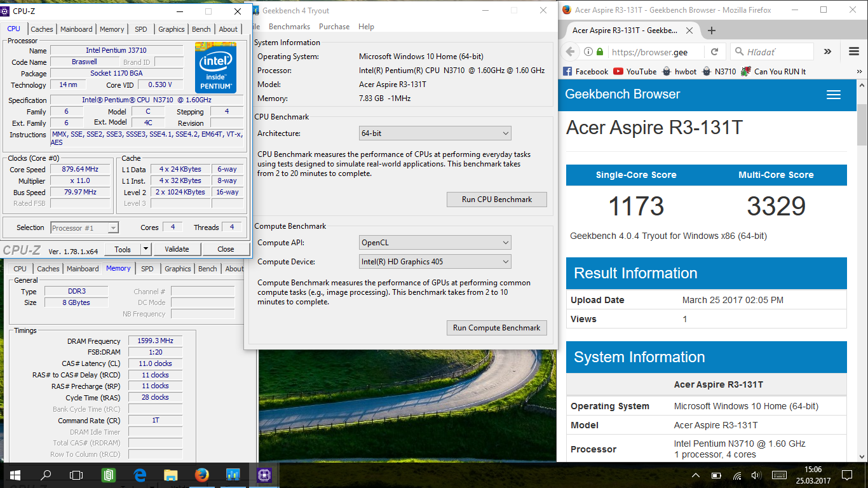
Task: Click the Hľadať search box in Firefox
Action: click(x=771, y=52)
